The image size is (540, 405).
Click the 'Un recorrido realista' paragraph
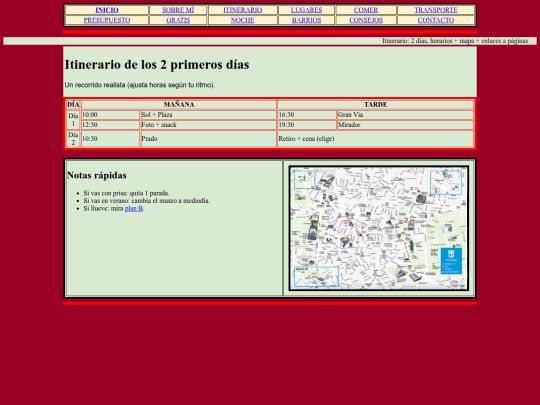tap(140, 85)
